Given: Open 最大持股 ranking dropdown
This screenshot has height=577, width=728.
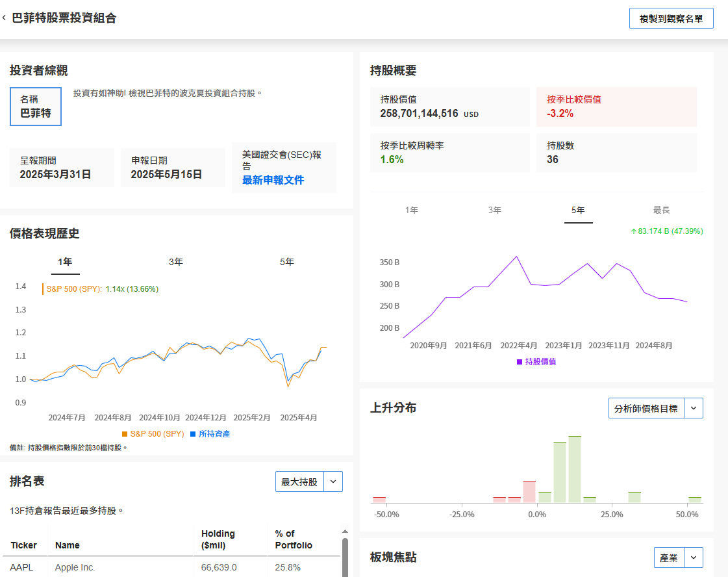Looking at the screenshot, I should tap(299, 481).
